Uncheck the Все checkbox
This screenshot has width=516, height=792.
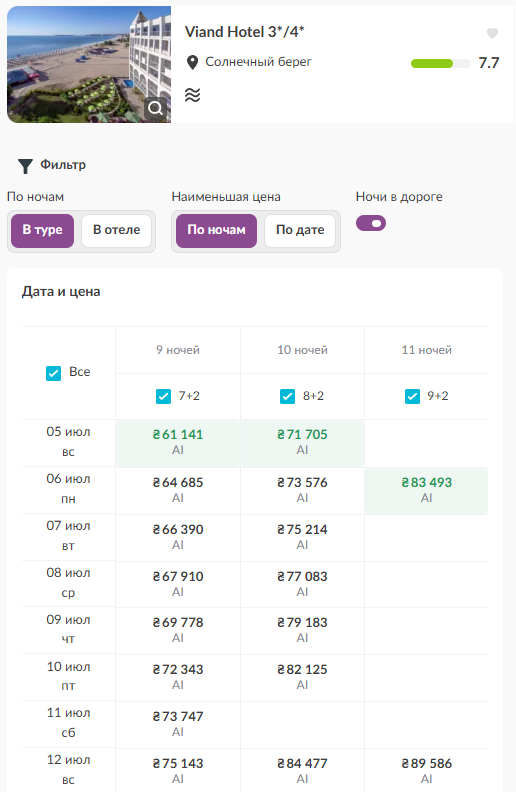click(54, 373)
